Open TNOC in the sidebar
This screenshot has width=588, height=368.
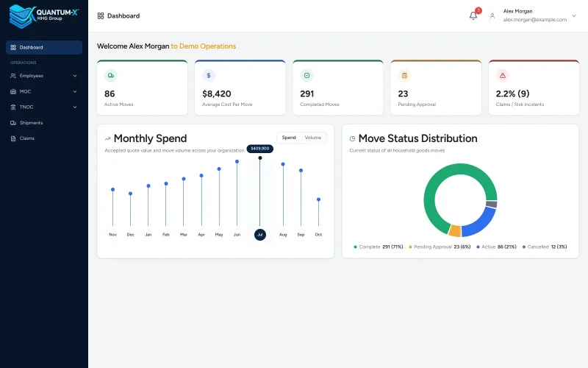44,107
